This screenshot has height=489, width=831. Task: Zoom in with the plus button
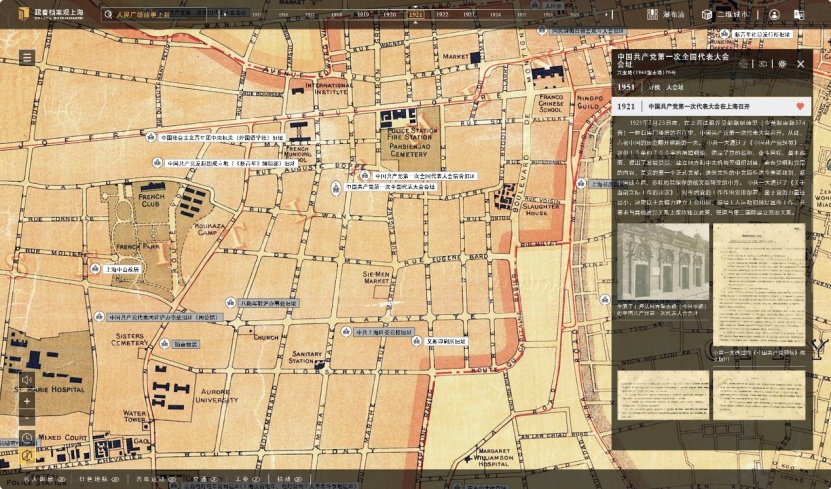(x=26, y=400)
